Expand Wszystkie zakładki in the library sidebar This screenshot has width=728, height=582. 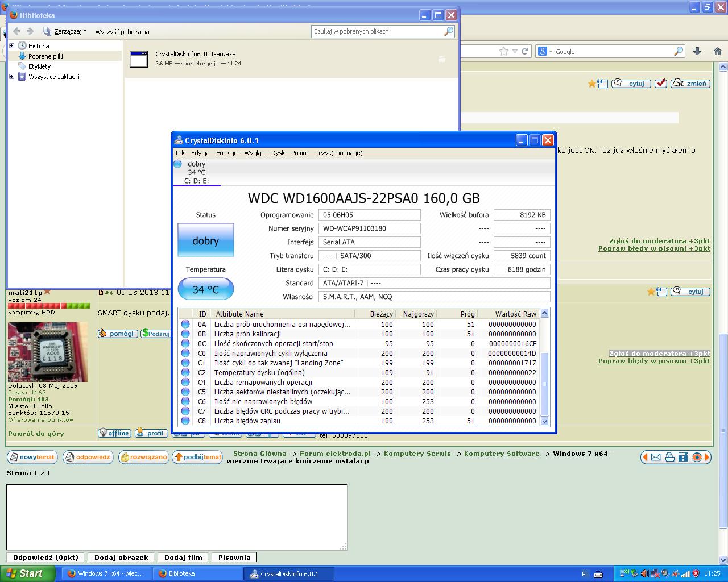[x=12, y=76]
